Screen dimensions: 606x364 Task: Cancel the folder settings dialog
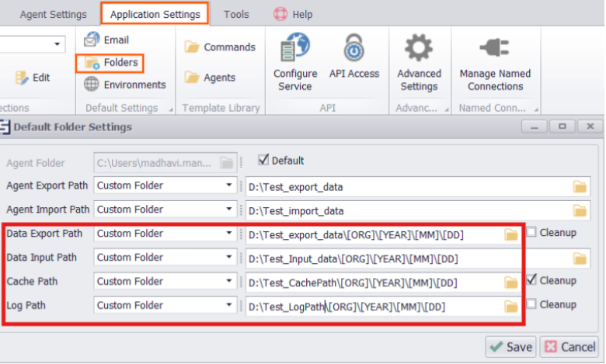569,347
